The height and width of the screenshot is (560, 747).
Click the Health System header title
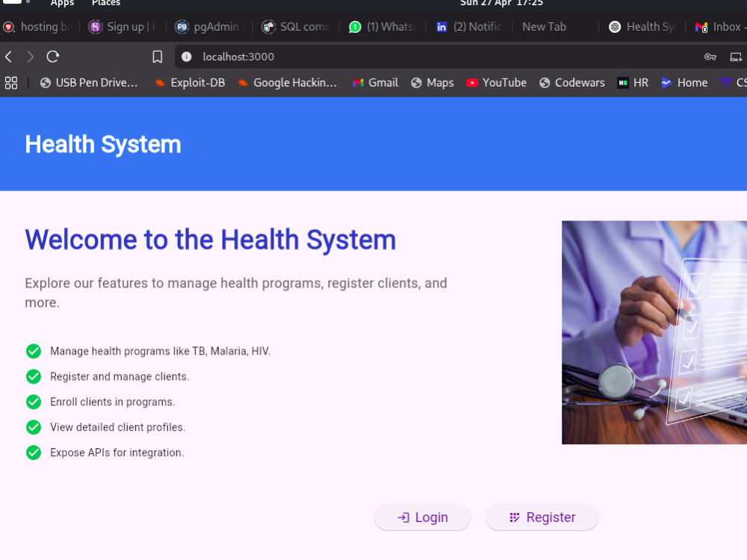(x=103, y=144)
